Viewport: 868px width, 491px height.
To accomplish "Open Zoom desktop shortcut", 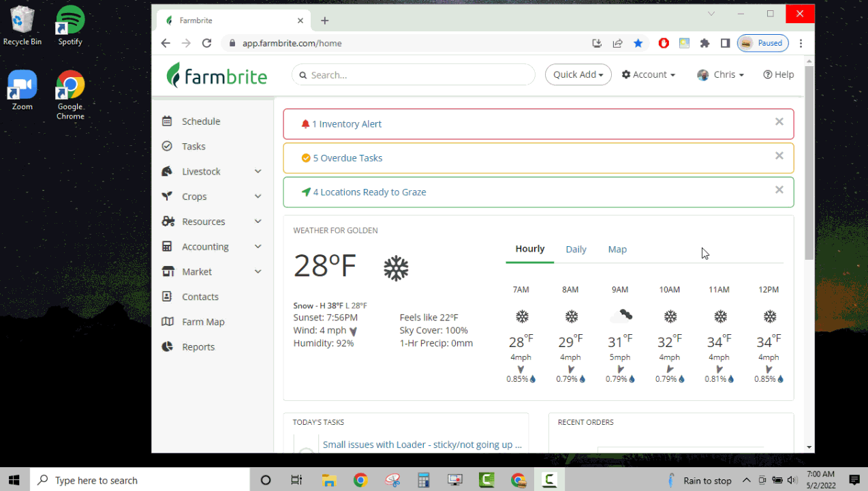I will pyautogui.click(x=22, y=90).
